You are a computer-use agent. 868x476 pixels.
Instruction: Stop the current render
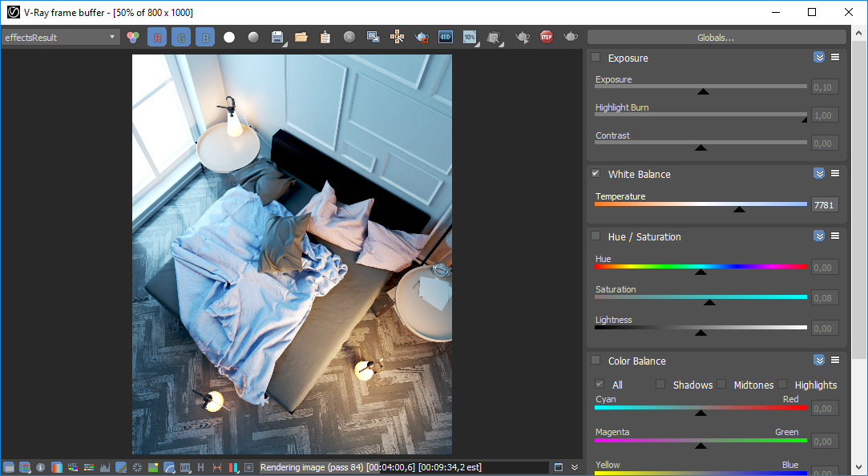pos(546,37)
